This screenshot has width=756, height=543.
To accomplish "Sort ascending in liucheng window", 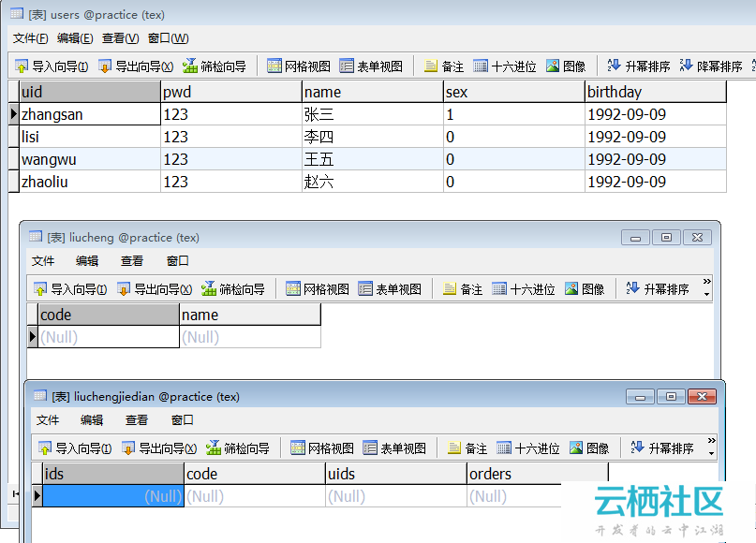I will [657, 289].
